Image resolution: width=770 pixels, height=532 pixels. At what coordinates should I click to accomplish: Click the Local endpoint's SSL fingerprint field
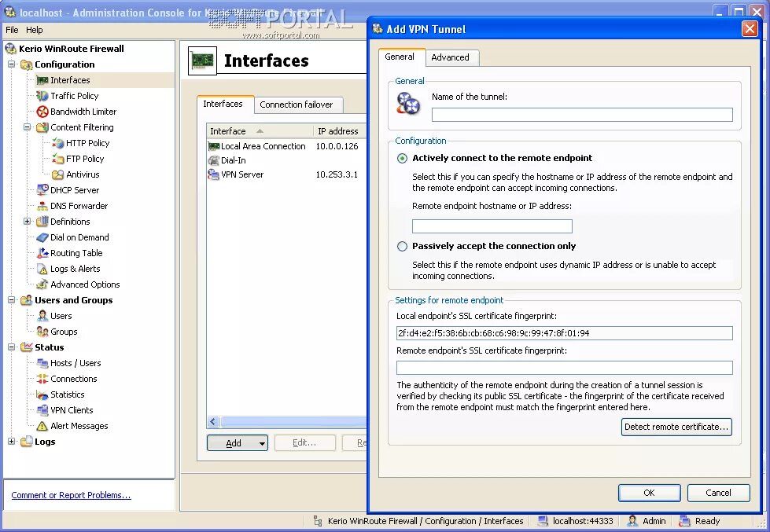pos(564,333)
